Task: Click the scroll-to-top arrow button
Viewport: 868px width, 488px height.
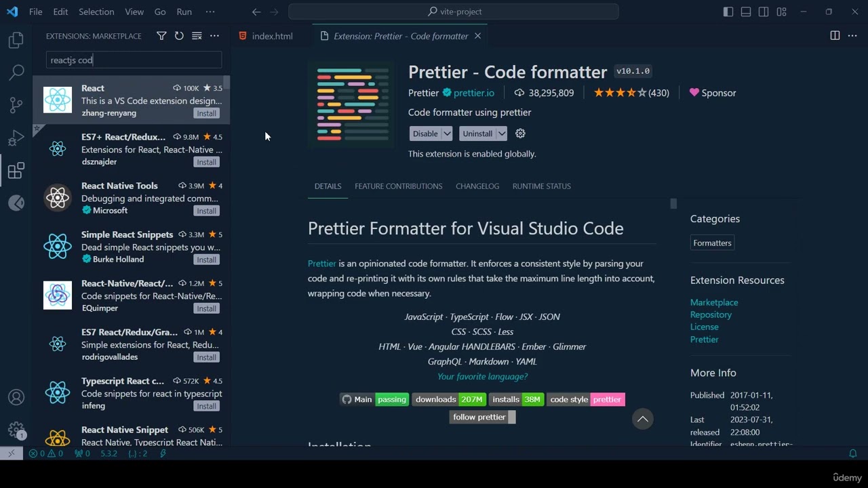Action: coord(643,419)
